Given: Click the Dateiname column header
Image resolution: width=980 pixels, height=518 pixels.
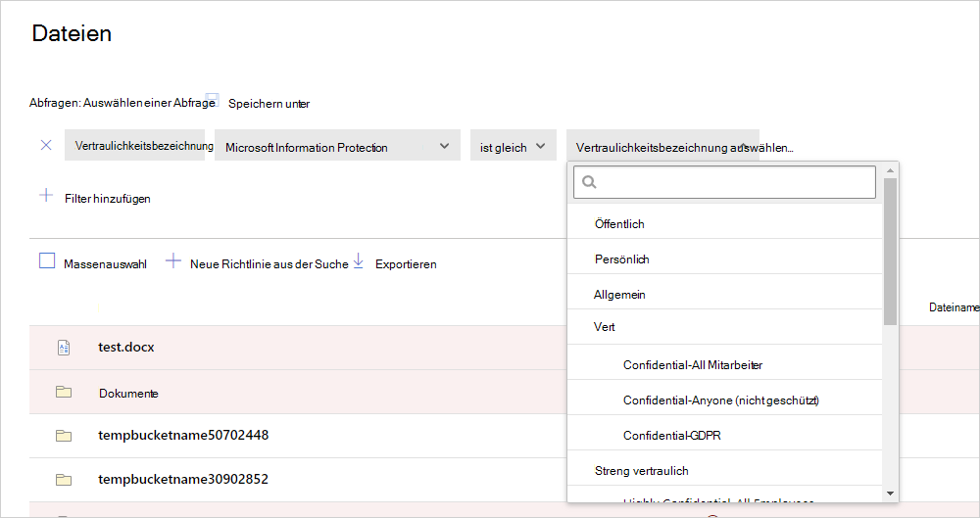Looking at the screenshot, I should [x=954, y=307].
